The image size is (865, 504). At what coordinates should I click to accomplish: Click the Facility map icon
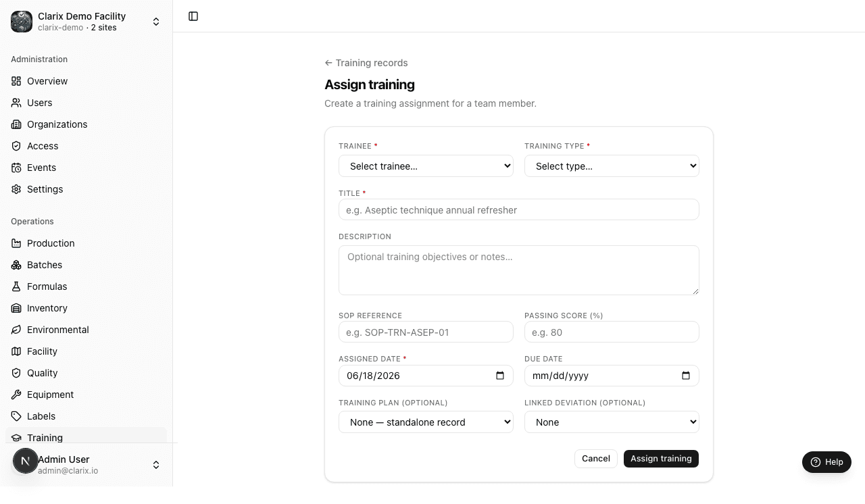click(x=16, y=351)
